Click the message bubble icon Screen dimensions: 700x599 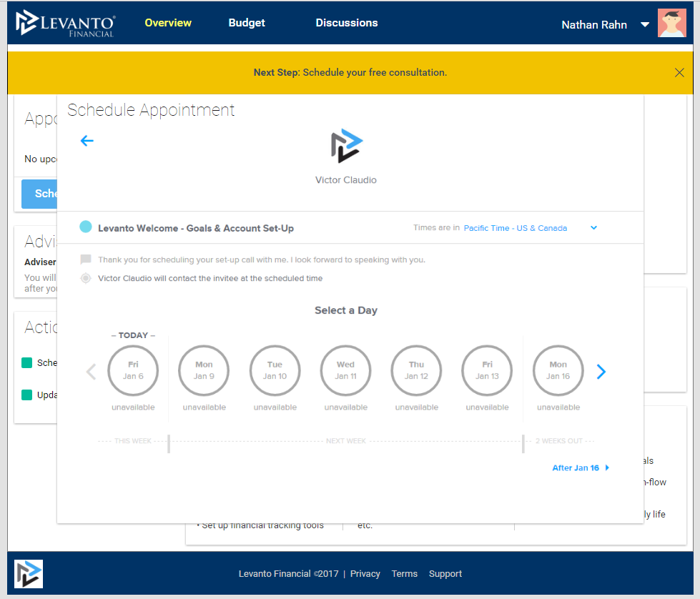[x=86, y=259]
